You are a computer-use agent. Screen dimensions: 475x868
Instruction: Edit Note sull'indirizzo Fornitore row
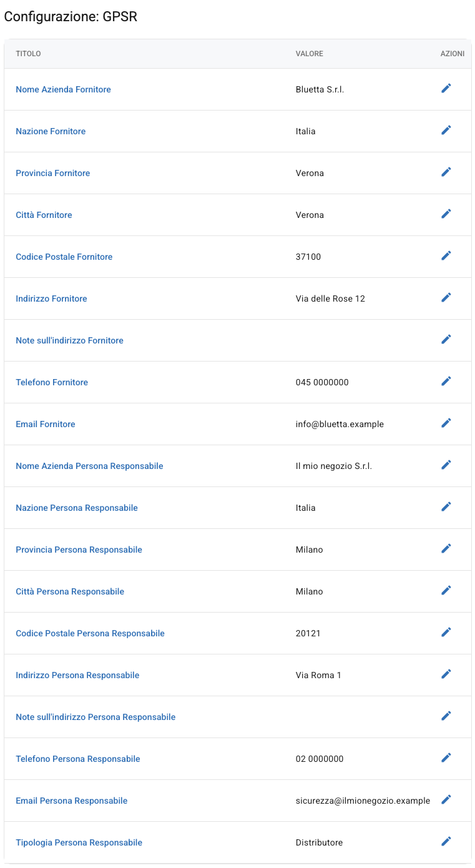(446, 340)
